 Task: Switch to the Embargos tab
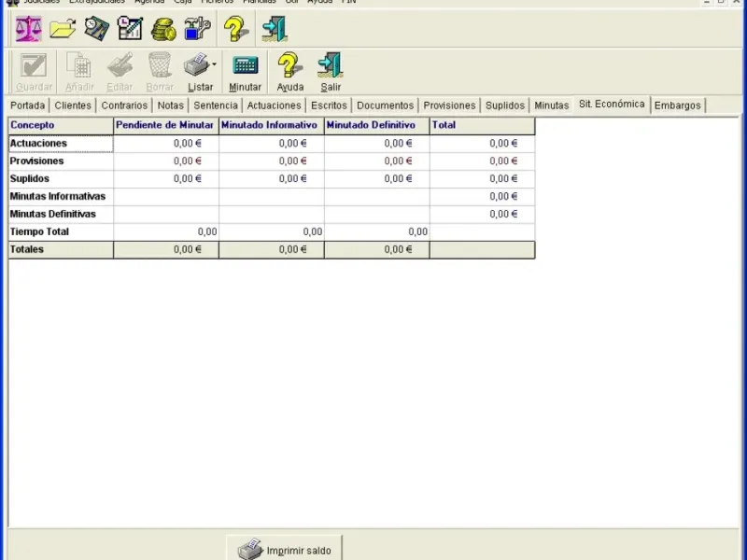[x=678, y=105]
